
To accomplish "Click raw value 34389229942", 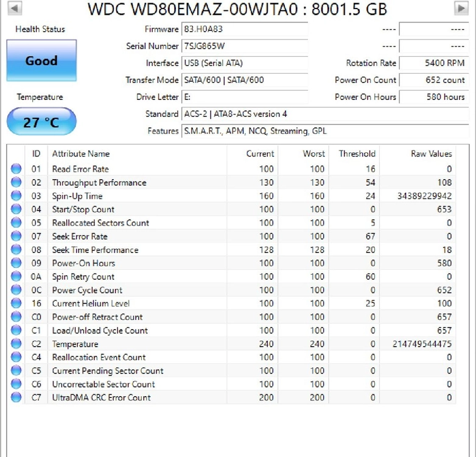I will (x=424, y=196).
